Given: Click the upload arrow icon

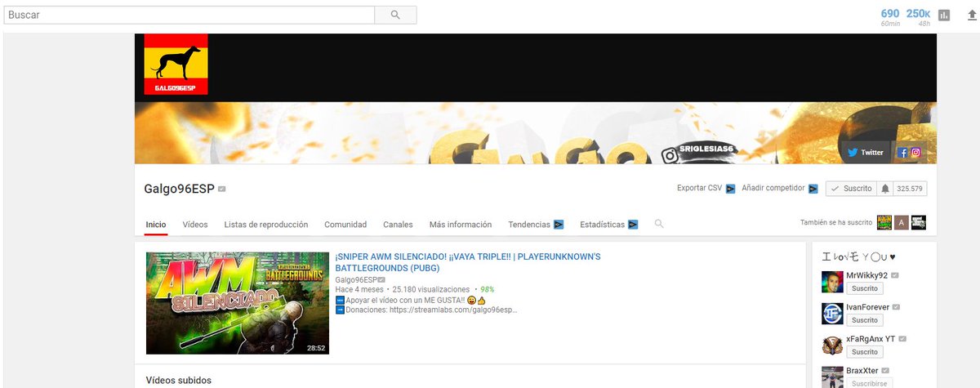Looking at the screenshot, I should (x=971, y=15).
